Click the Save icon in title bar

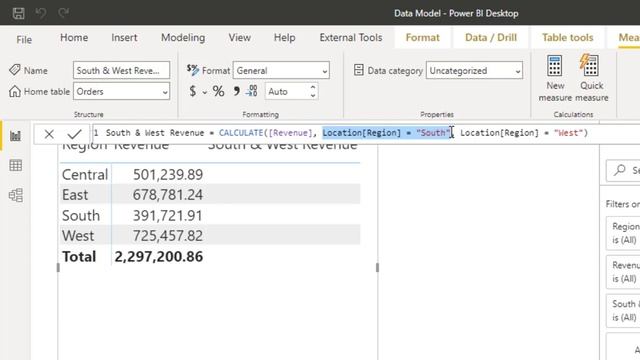18,13
